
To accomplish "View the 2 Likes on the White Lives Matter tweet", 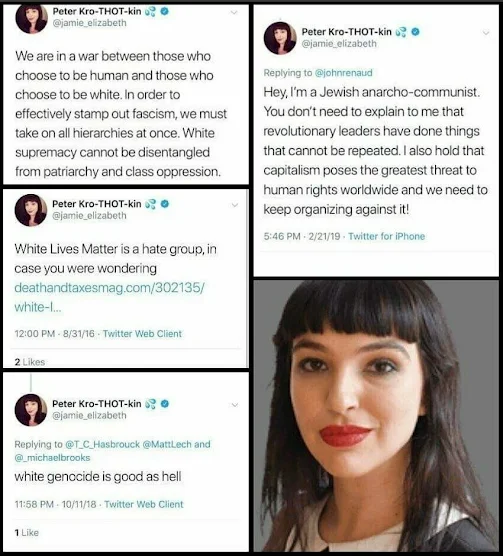I will point(30,362).
